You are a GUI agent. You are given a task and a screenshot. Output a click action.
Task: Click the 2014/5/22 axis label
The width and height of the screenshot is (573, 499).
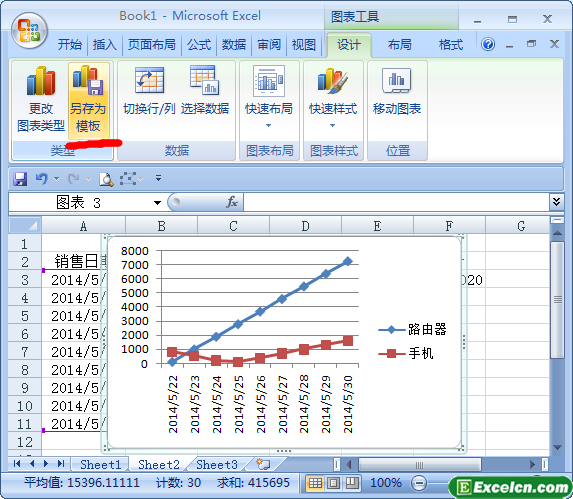coord(173,404)
